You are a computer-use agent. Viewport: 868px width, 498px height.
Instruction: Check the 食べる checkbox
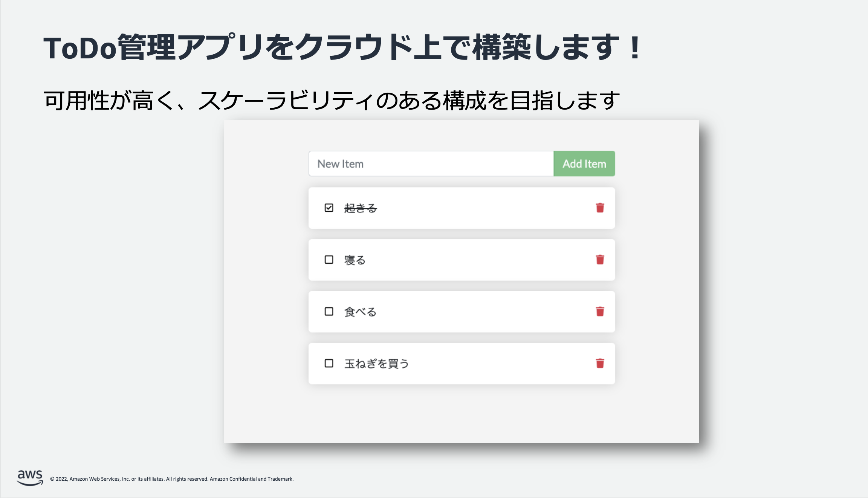329,311
